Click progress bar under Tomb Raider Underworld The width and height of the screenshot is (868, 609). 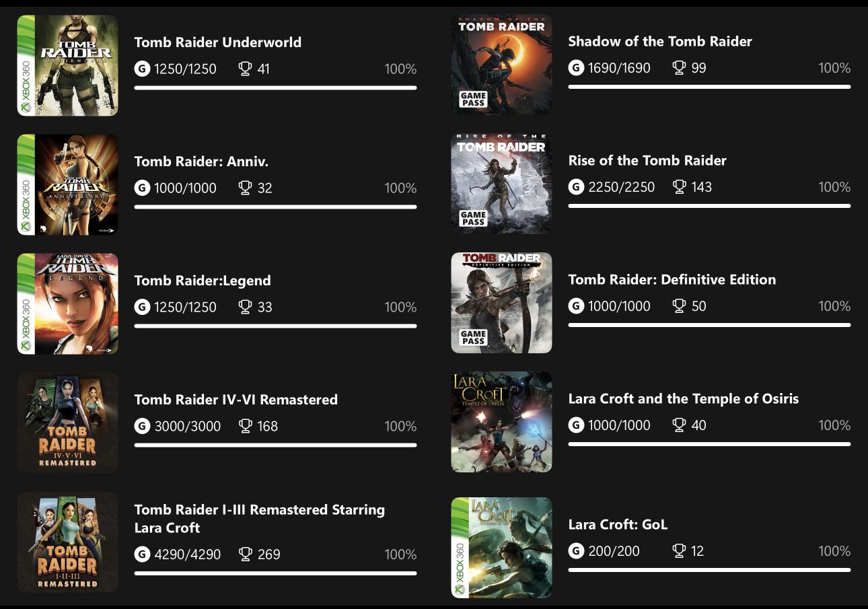(275, 87)
